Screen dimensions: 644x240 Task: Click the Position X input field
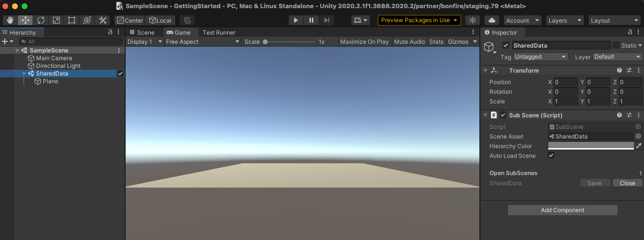(x=566, y=82)
